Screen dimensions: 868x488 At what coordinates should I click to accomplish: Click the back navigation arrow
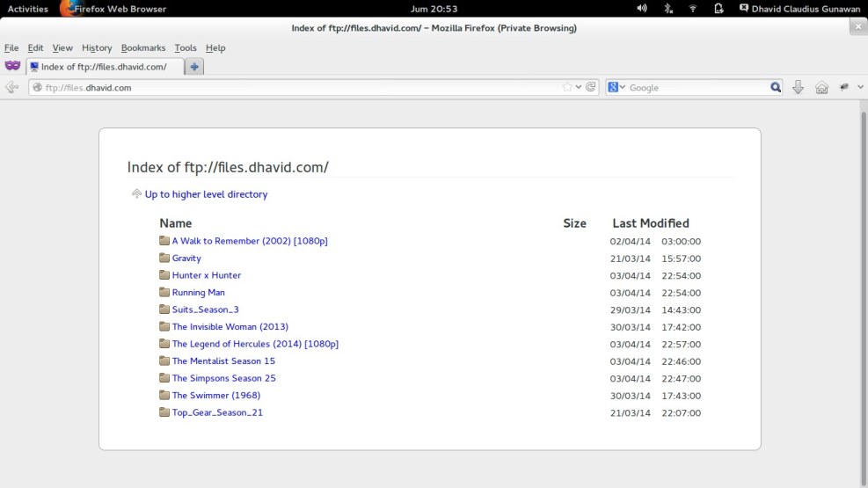pos(12,87)
